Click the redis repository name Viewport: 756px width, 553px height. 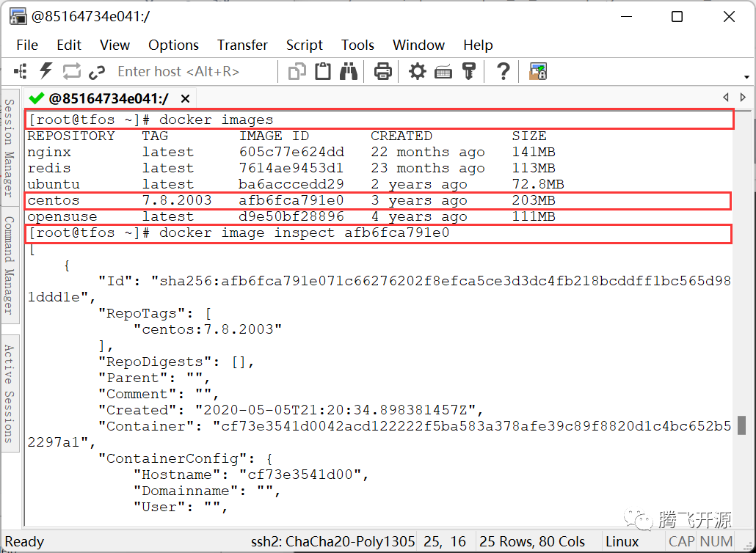coord(49,168)
